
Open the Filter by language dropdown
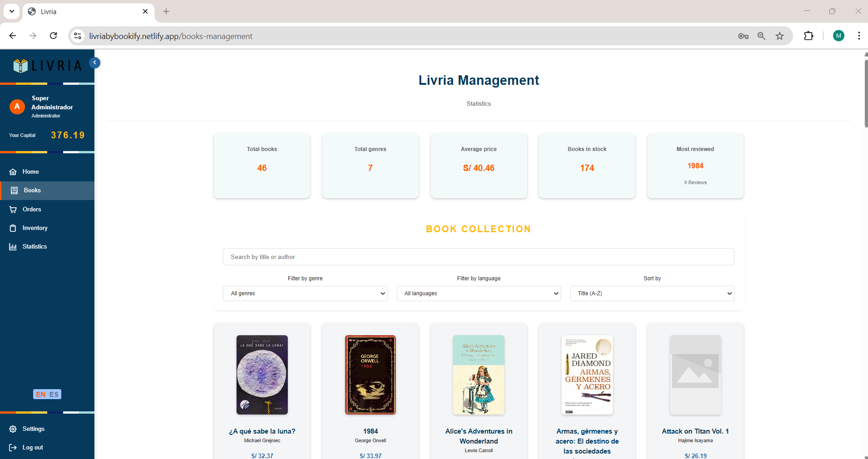click(x=478, y=293)
